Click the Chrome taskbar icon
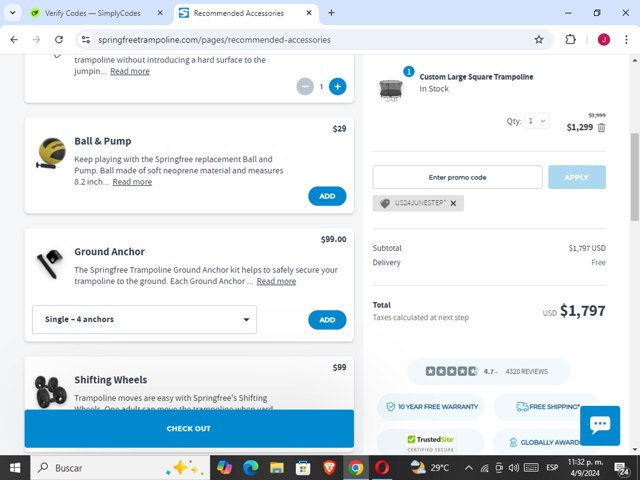 (356, 468)
